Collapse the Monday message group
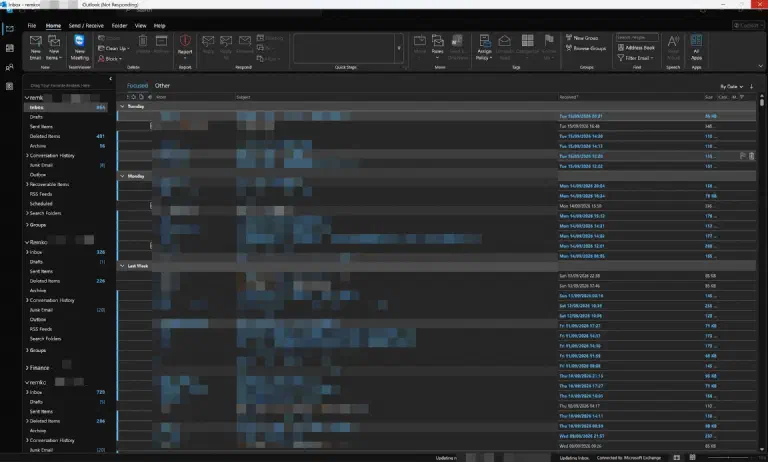Viewport: 768px width, 462px height. (122, 176)
